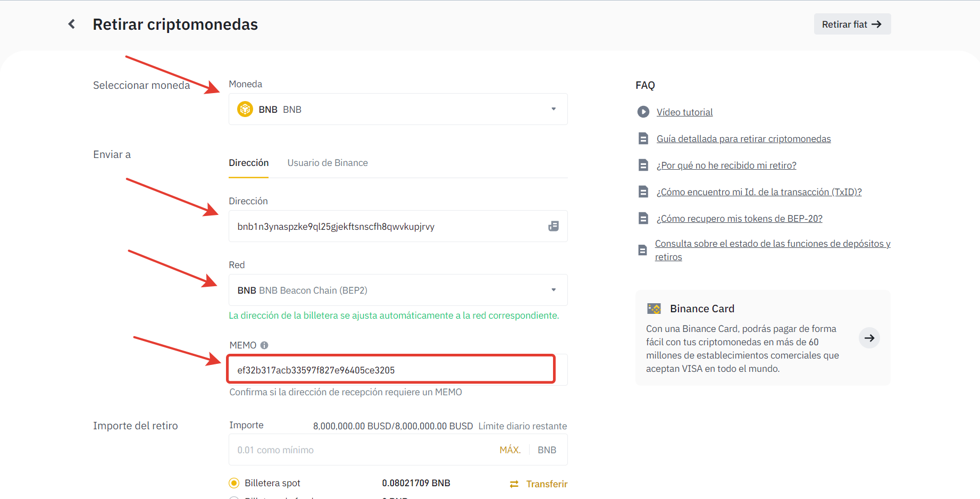Viewport: 980px width, 499px height.
Task: Click the Binance Card title
Action: pos(702,309)
